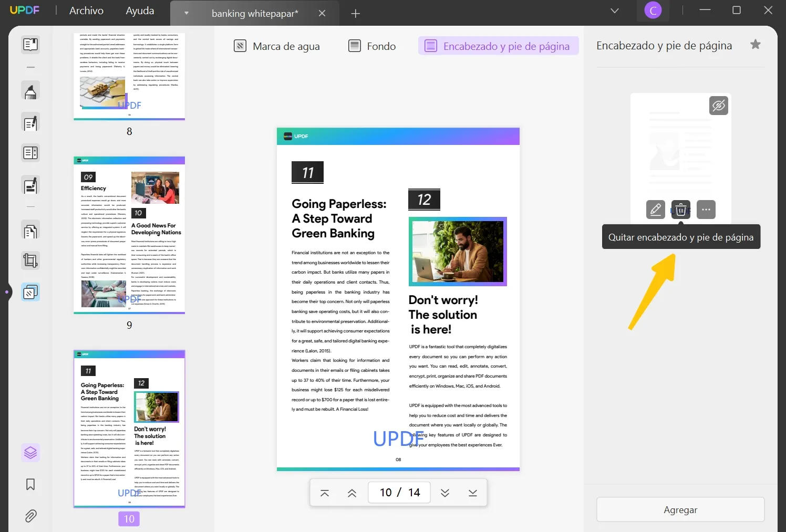Select the page 10 thumbnail
Screen dimensions: 786x532
click(129, 429)
